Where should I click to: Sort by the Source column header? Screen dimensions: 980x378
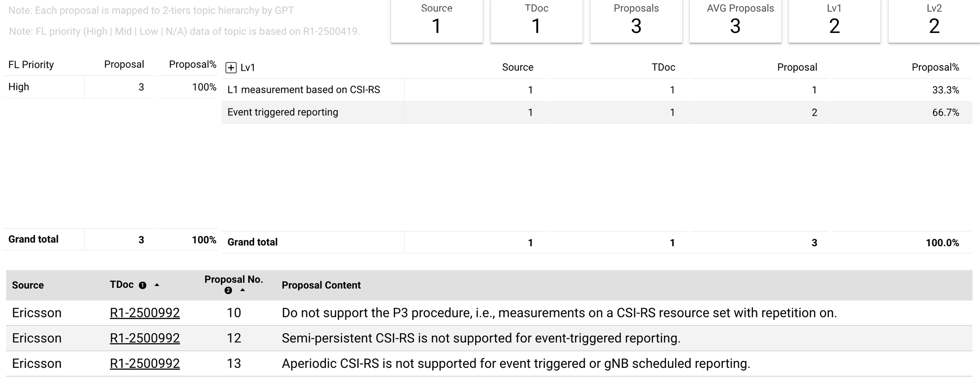tap(28, 285)
